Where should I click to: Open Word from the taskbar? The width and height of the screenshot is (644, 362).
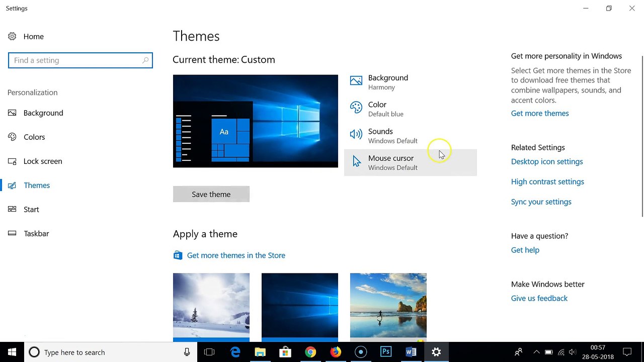point(411,352)
